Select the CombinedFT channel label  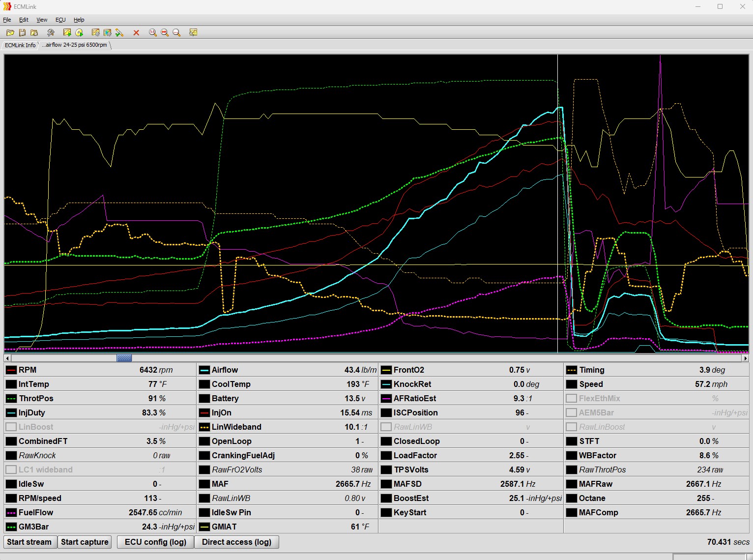(43, 441)
